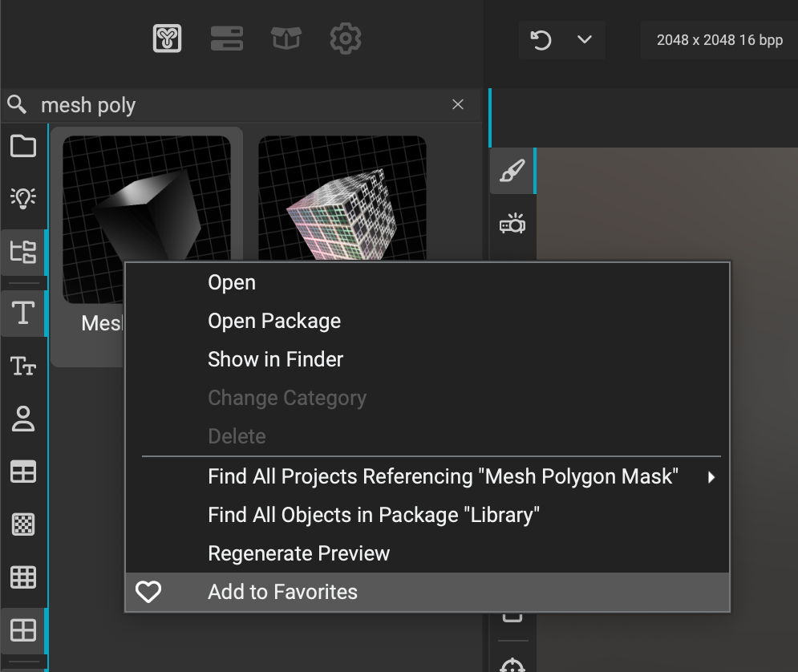The width and height of the screenshot is (798, 672).
Task: Select the folder icon in left sidebar
Action: click(x=23, y=147)
